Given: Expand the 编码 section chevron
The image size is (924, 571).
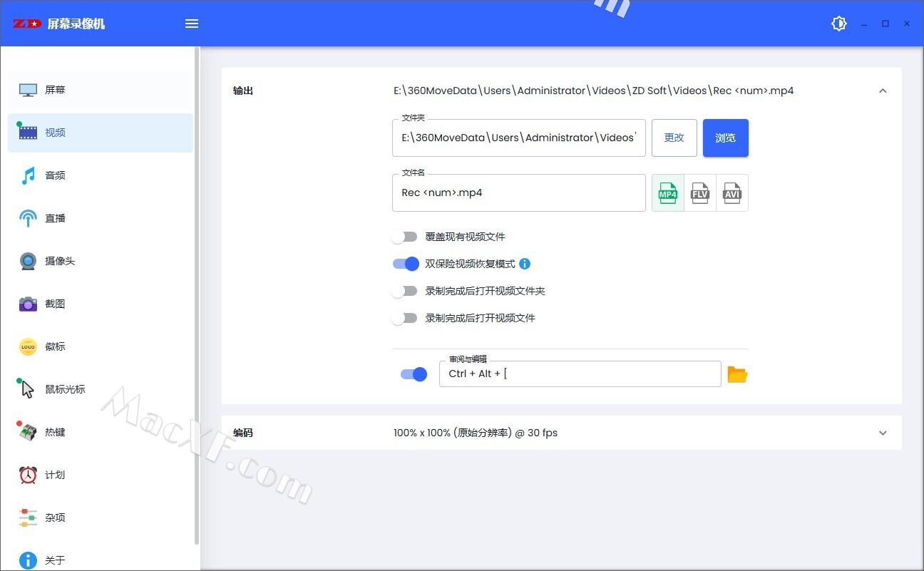Looking at the screenshot, I should (883, 433).
